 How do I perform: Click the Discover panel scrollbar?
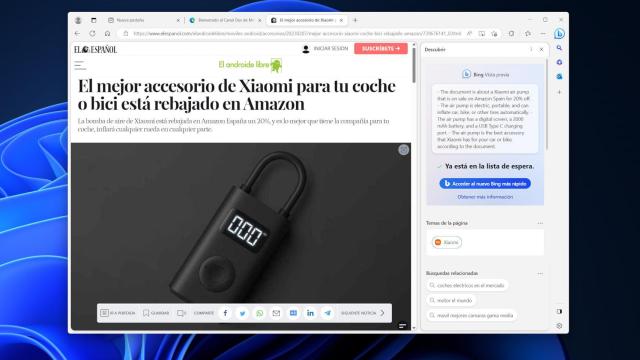click(547, 105)
